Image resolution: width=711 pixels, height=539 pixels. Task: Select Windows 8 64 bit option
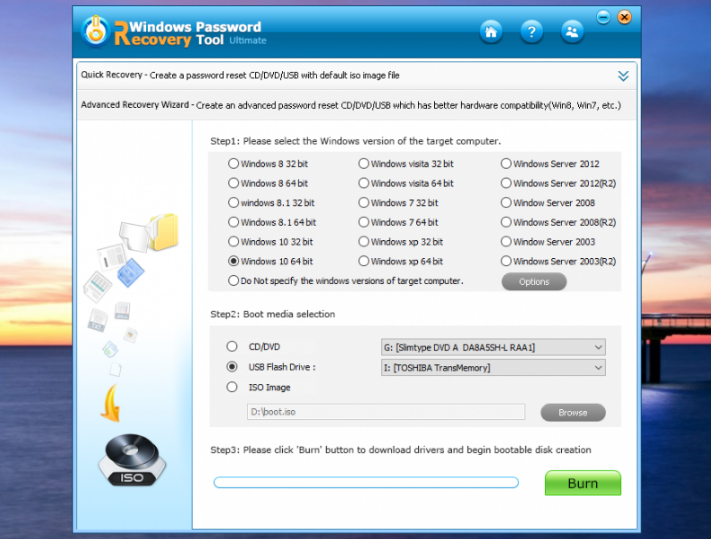[x=268, y=183]
